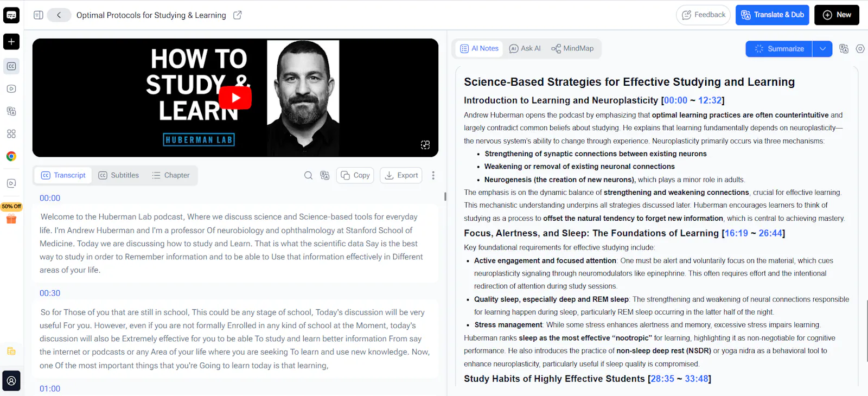Click the 00:00 link in the Introduction heading
868x396 pixels.
coord(676,100)
